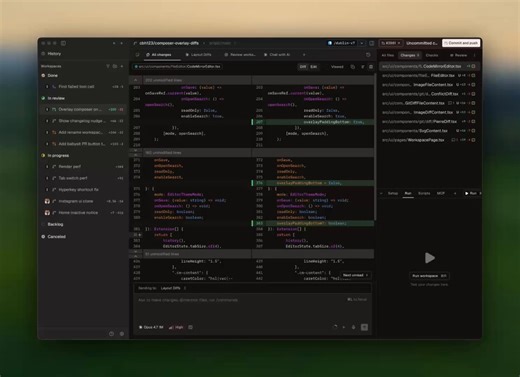Screen dimensions: 520x377
Task: Click the attachment icon next to High
Action: point(190,327)
